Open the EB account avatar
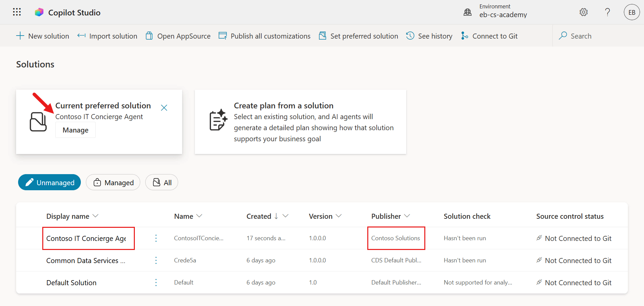644x306 pixels. (x=632, y=12)
